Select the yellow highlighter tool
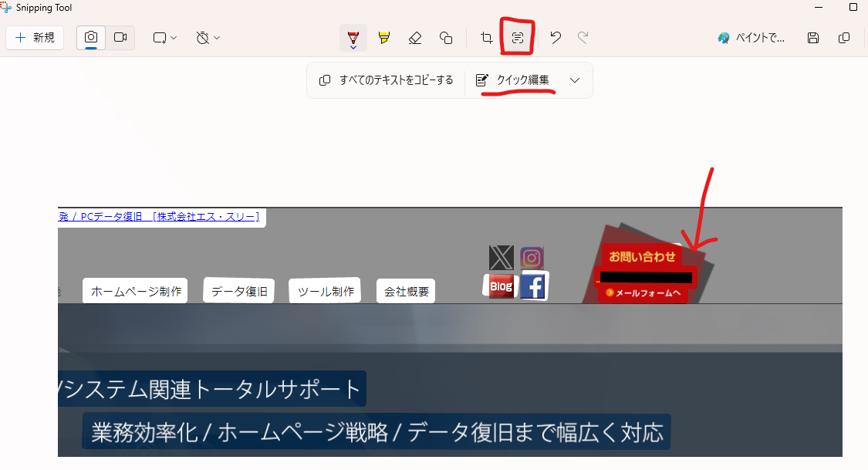This screenshot has width=868, height=470. coord(383,38)
